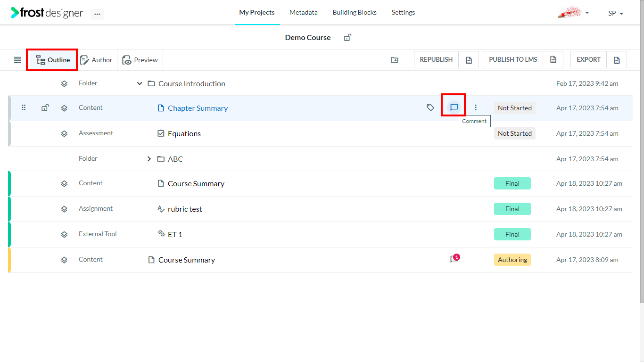Open the document icon beside EXPORT
Image resolution: width=644 pixels, height=362 pixels.
point(617,60)
